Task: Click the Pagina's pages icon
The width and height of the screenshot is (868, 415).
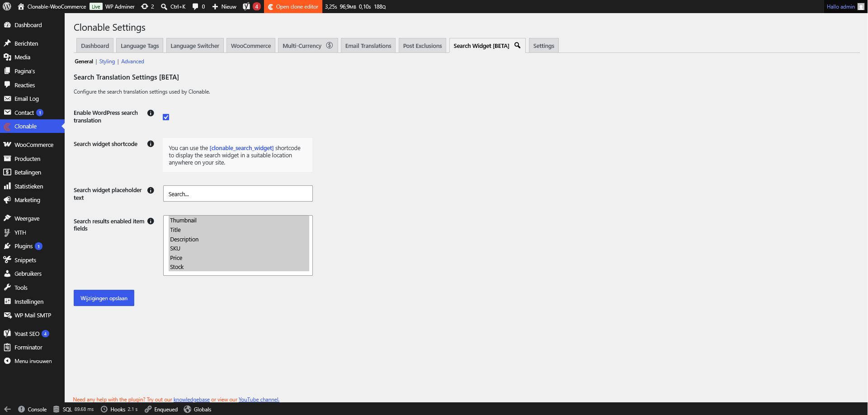Action: pyautogui.click(x=7, y=71)
